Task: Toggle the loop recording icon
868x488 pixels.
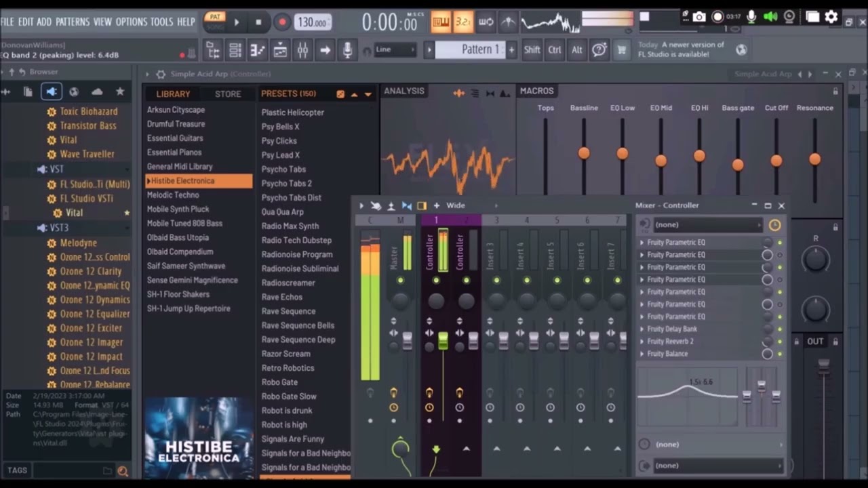Action: (x=486, y=22)
